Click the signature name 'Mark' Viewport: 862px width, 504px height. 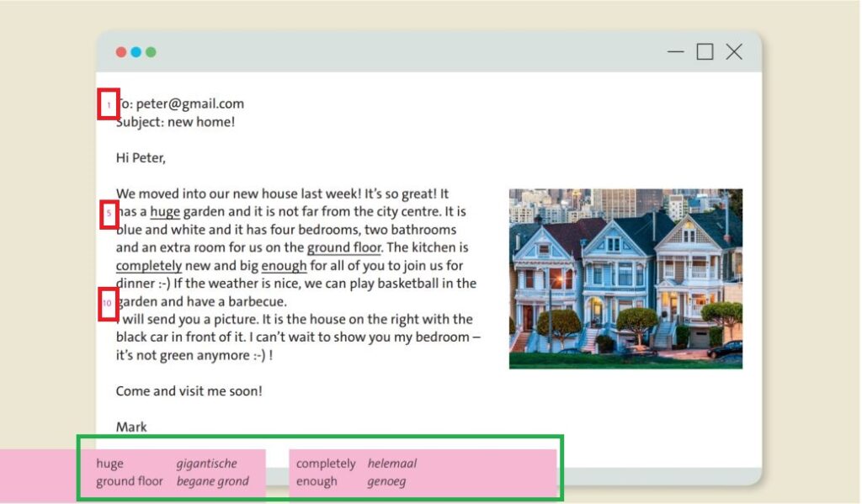click(131, 427)
